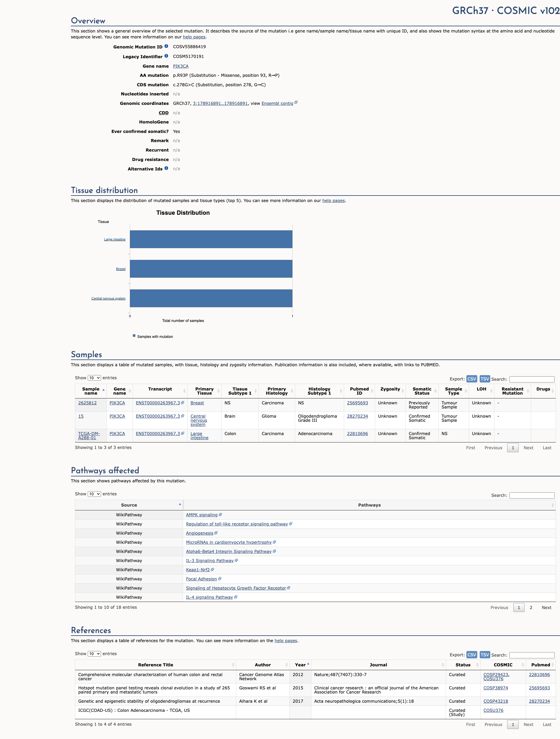Open COSP38974 COSMIC reference link
Image resolution: width=560 pixels, height=739 pixels.
(496, 688)
